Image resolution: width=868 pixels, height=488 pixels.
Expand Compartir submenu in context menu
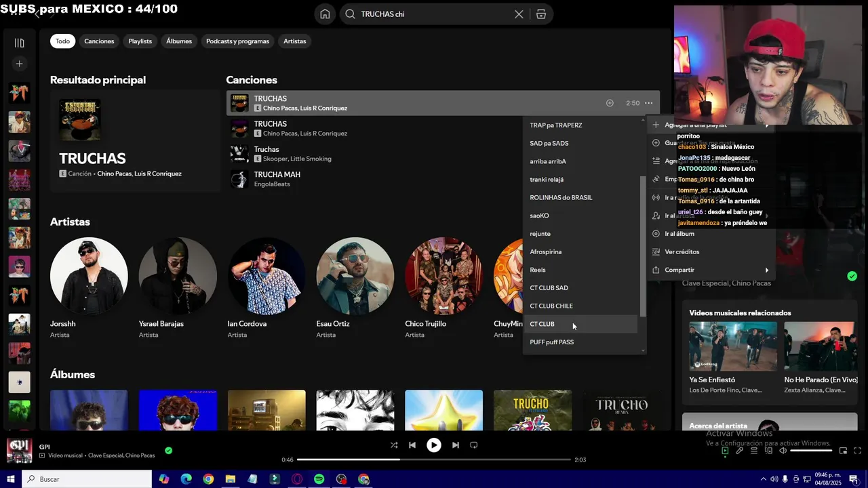[711, 270]
